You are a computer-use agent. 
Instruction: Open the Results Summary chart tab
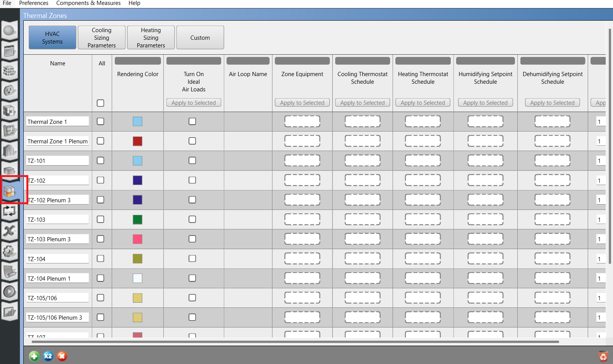click(x=10, y=312)
